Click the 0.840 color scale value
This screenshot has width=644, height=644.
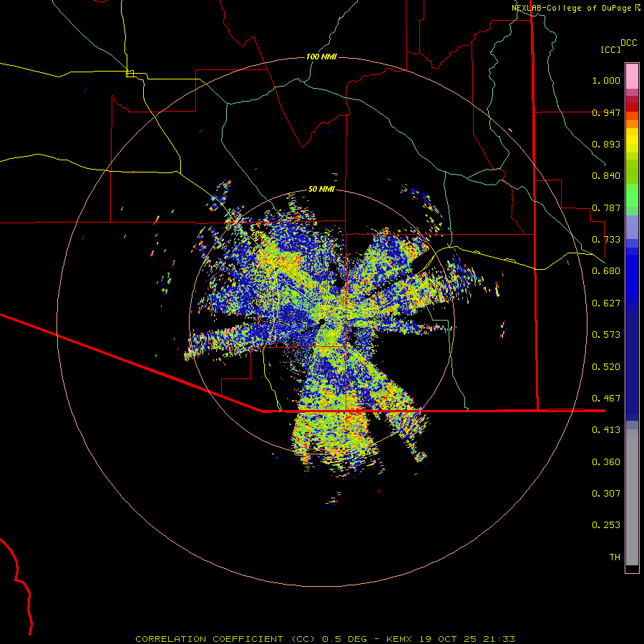(606, 176)
